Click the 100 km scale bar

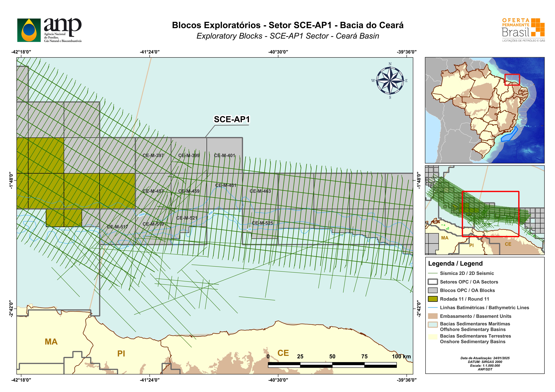pyautogui.click(x=332, y=365)
